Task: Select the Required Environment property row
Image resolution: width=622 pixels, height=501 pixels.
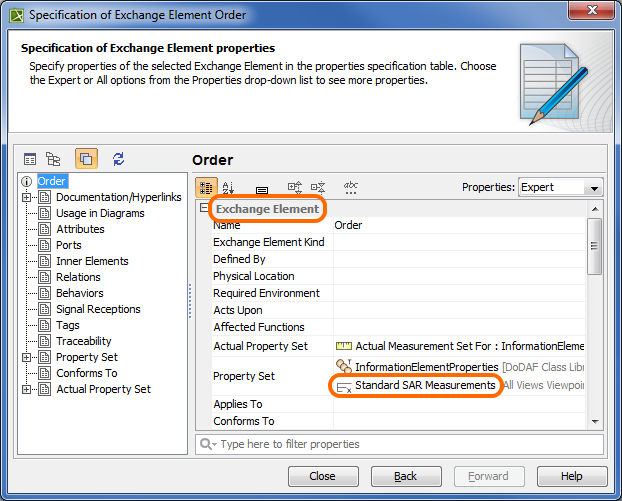Action: [398, 293]
